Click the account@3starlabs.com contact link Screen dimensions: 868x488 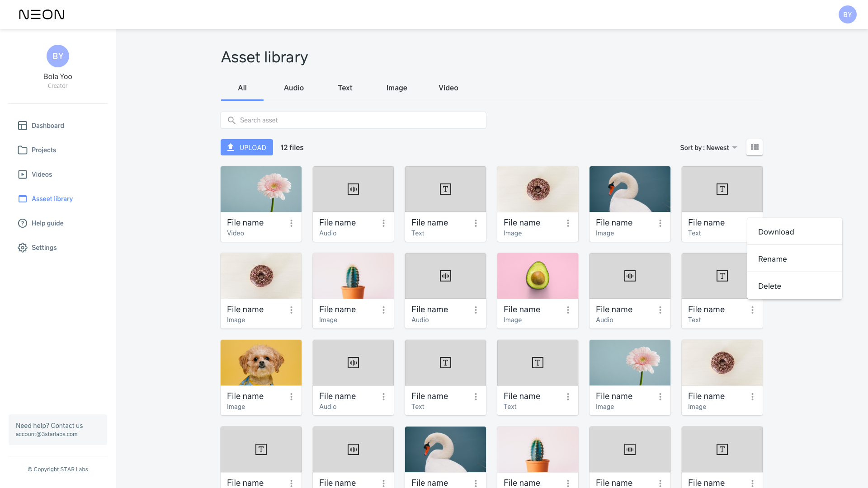47,434
